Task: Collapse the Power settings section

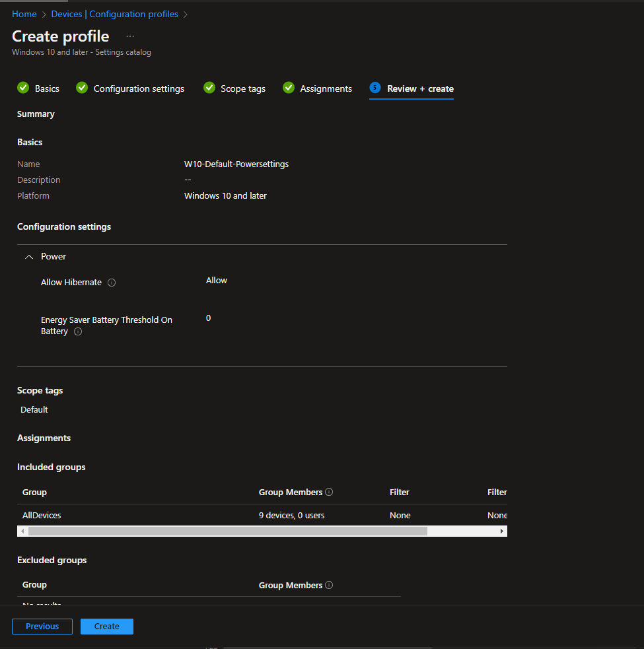Action: (x=29, y=257)
